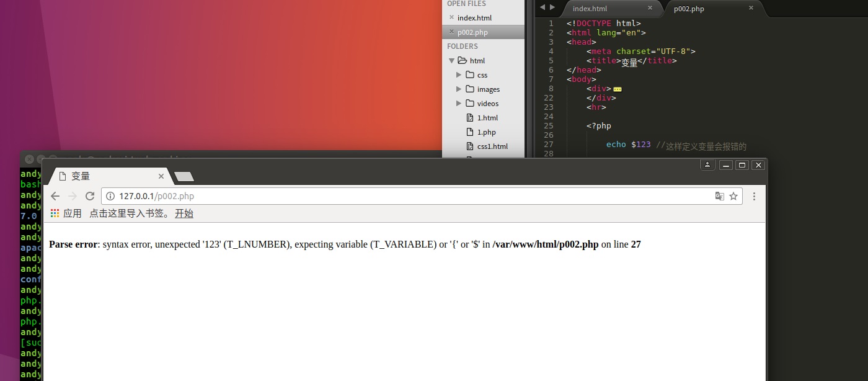Viewport: 868px width, 381px height.
Task: Open 1.html from the sidebar
Action: [487, 118]
